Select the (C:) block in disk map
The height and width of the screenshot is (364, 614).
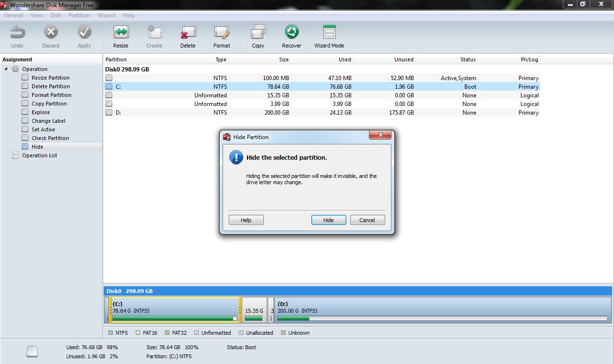tap(175, 310)
